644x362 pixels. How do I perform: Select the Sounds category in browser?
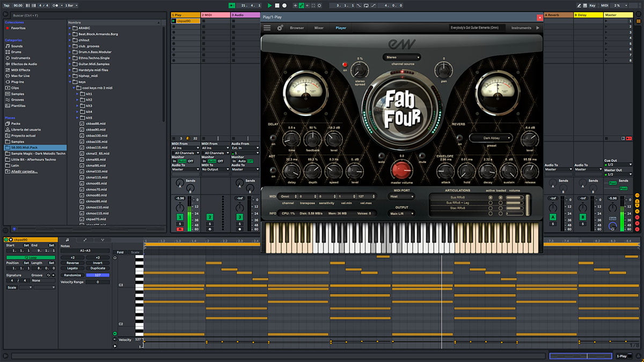point(17,46)
